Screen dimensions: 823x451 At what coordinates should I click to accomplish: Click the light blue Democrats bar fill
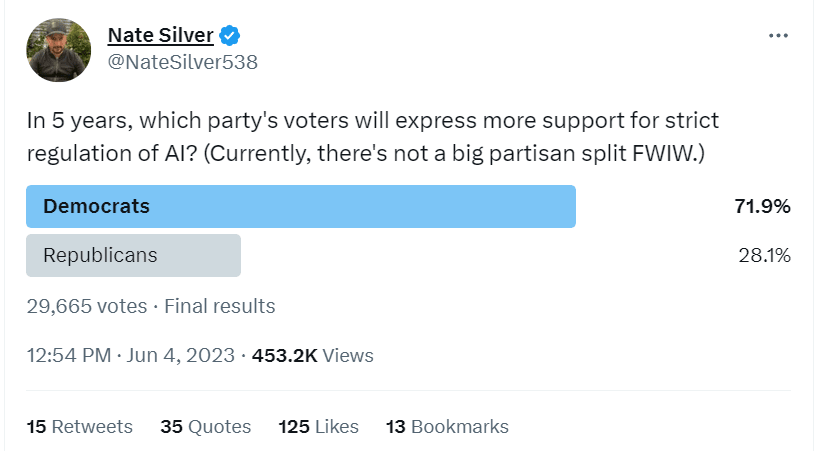(x=400, y=207)
